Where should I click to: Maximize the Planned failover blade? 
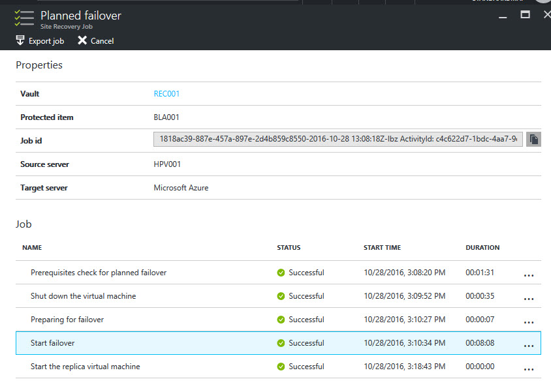click(x=525, y=14)
